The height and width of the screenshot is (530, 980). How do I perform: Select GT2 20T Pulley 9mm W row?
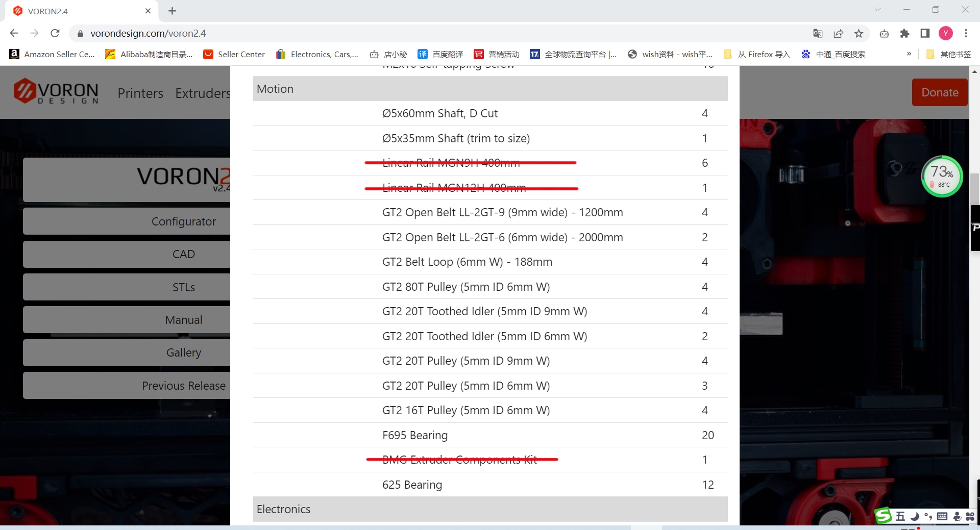pos(490,361)
